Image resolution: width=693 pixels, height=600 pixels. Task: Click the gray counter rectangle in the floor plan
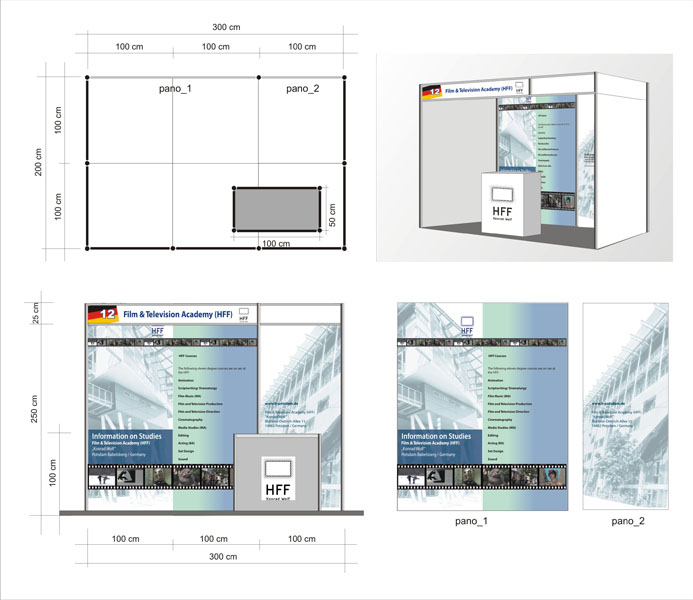(x=277, y=209)
